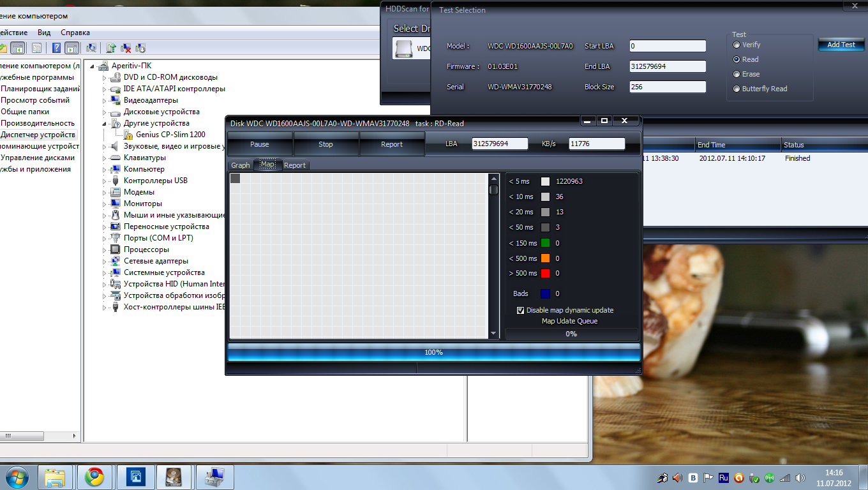Toggle the show/hide action pane toolbar icon
Viewport: 868px width, 490px height.
[71, 48]
